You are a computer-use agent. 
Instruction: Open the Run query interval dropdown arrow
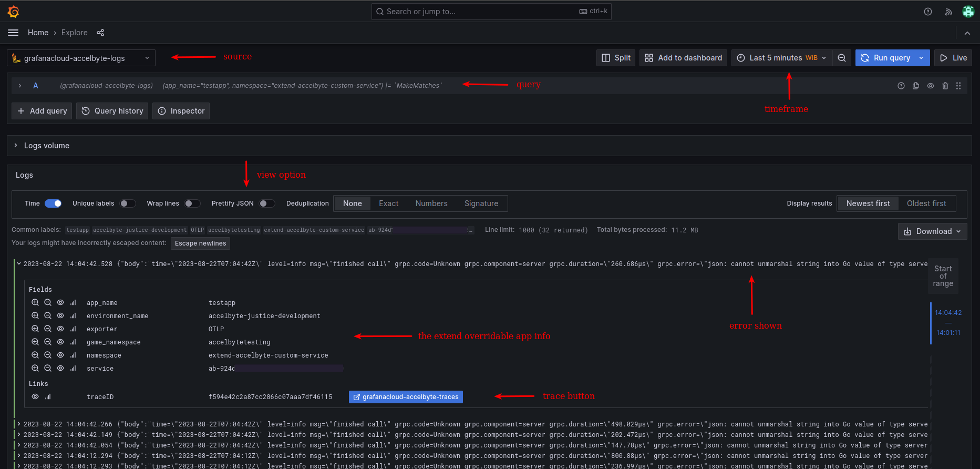pyautogui.click(x=922, y=58)
